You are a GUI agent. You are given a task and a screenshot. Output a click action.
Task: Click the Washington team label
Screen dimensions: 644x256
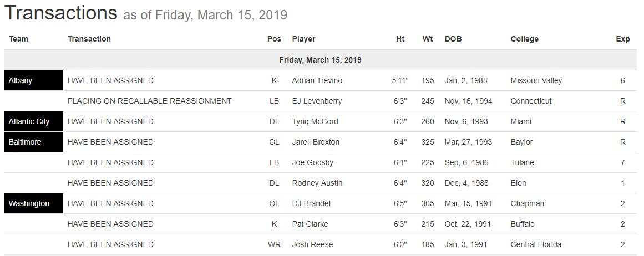[29, 203]
